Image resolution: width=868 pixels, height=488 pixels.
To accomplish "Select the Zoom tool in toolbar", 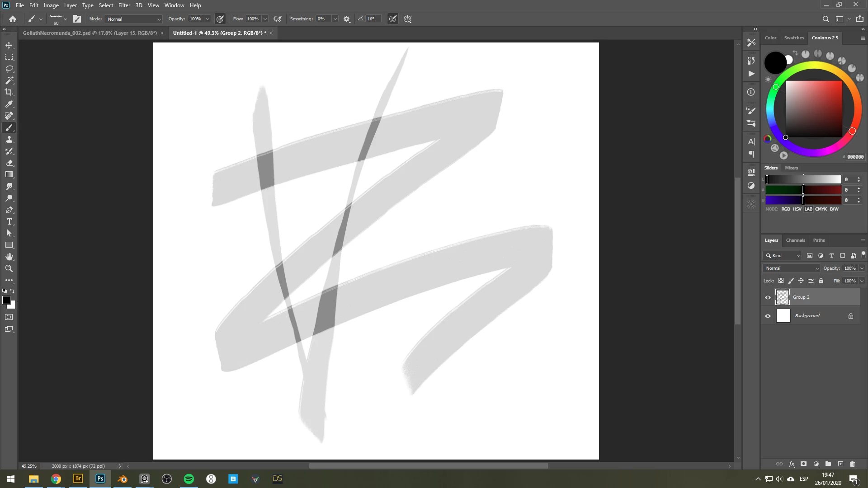I will [9, 268].
